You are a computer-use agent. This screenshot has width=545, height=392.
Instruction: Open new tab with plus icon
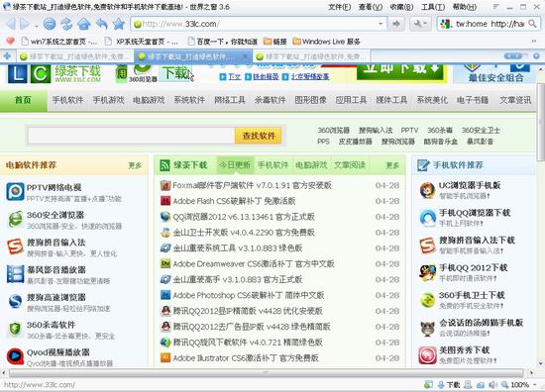7,55
